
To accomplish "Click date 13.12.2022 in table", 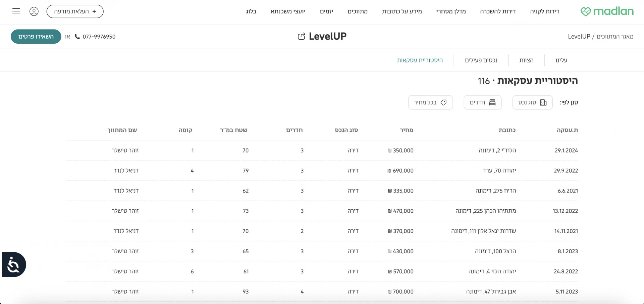I will pyautogui.click(x=565, y=211).
